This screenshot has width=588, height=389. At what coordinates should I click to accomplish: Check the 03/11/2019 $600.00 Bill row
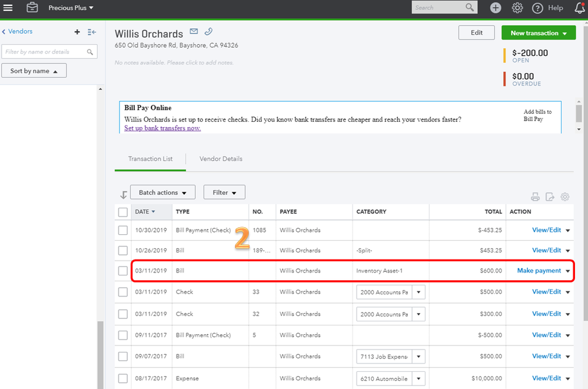click(x=123, y=271)
